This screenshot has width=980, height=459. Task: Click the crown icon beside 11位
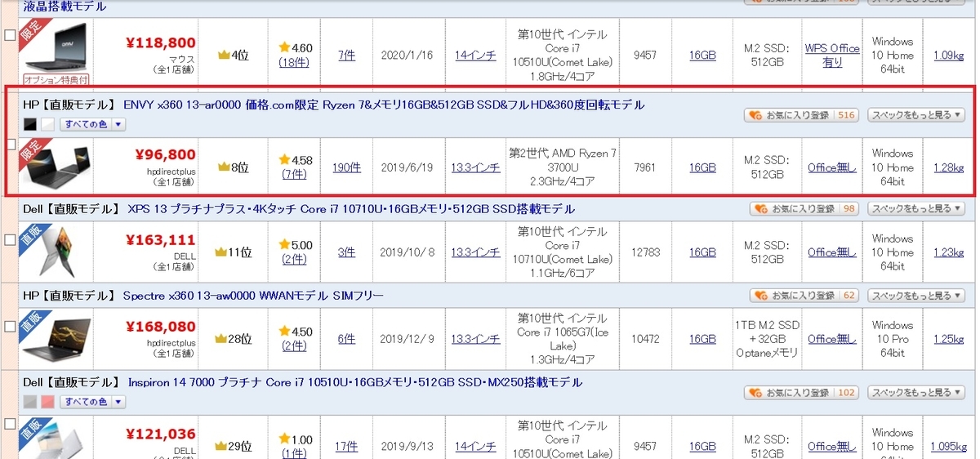point(220,252)
